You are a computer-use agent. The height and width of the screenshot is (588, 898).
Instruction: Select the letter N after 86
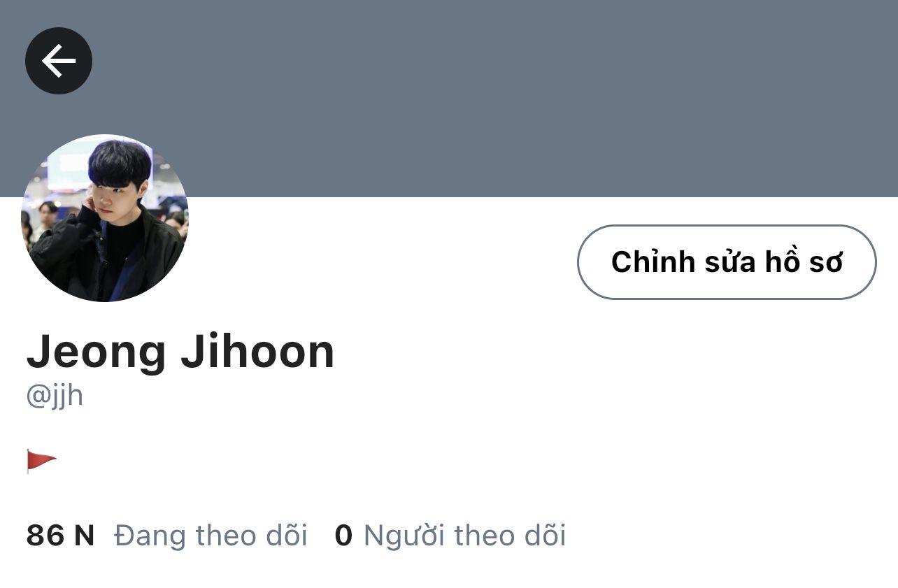coord(84,536)
